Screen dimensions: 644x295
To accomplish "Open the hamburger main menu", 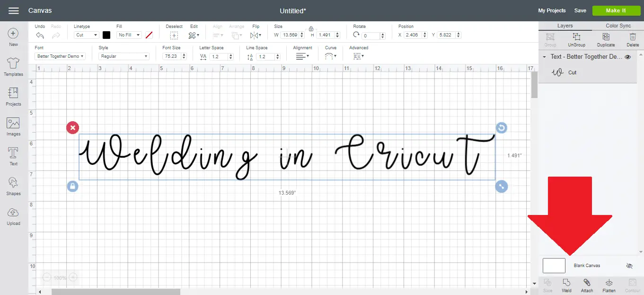I will 13,10.
